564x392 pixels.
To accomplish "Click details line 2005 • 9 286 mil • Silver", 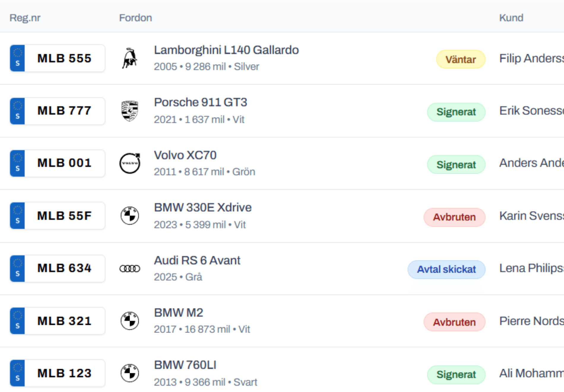I will click(x=207, y=67).
